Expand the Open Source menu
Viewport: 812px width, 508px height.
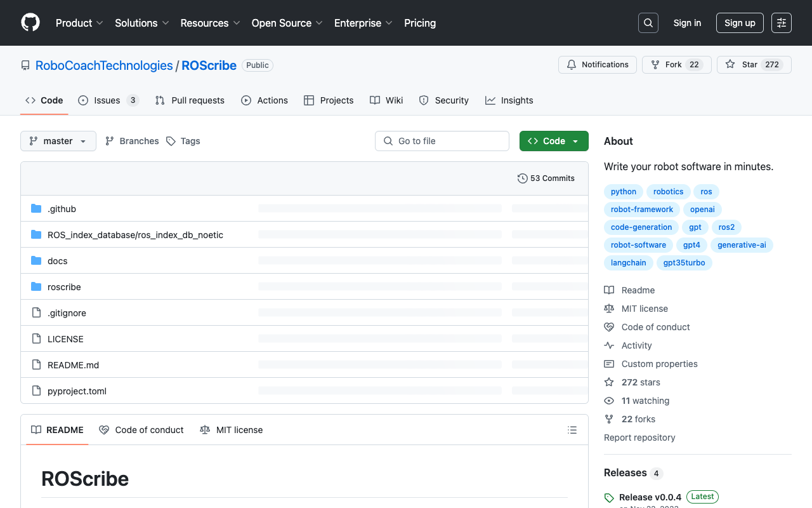pyautogui.click(x=287, y=23)
